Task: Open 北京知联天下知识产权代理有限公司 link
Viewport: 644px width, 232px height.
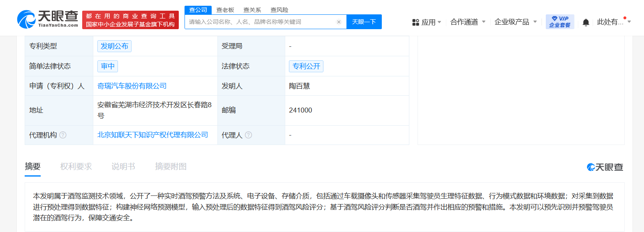Action: [152, 135]
